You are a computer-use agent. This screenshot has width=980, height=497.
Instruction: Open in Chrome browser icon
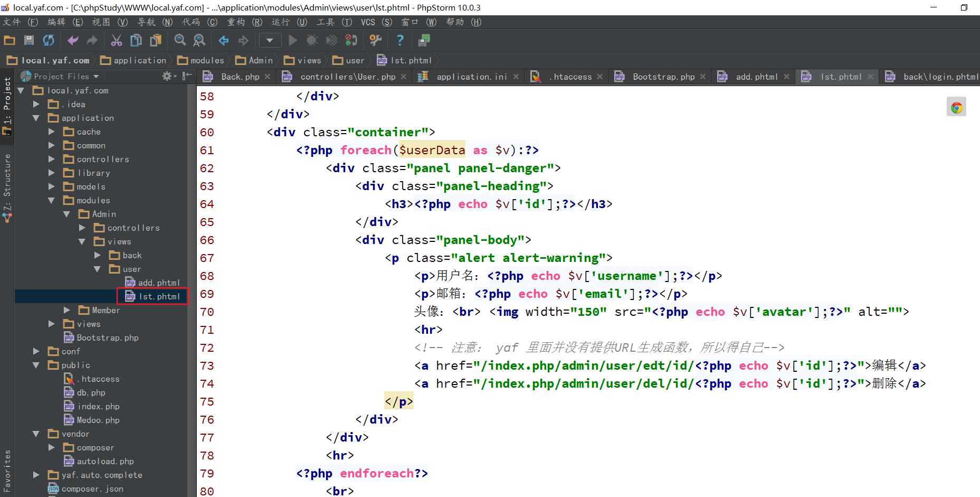956,108
